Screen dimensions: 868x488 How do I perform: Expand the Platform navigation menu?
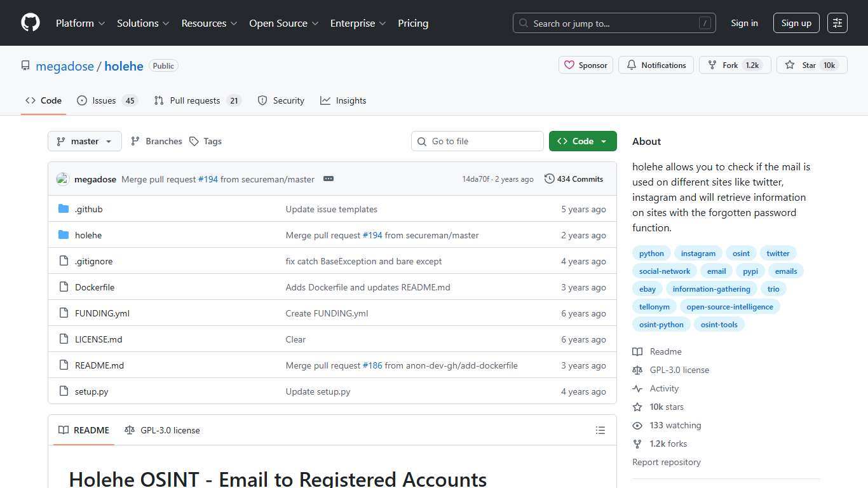coord(79,23)
